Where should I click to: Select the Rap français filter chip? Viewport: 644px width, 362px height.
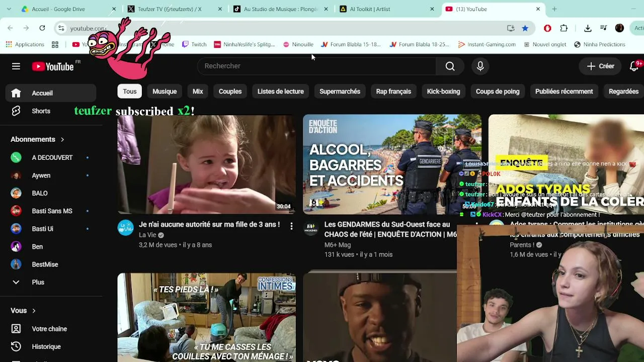tap(393, 92)
